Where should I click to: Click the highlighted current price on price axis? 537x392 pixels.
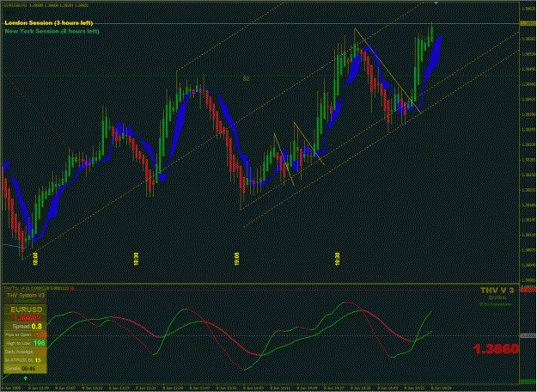[528, 23]
